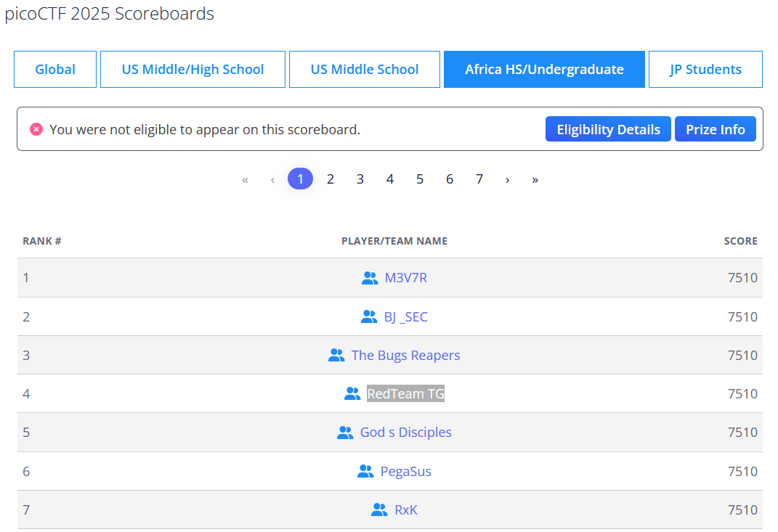Go to page 4
This screenshot has height=532, width=778.
tap(390, 179)
